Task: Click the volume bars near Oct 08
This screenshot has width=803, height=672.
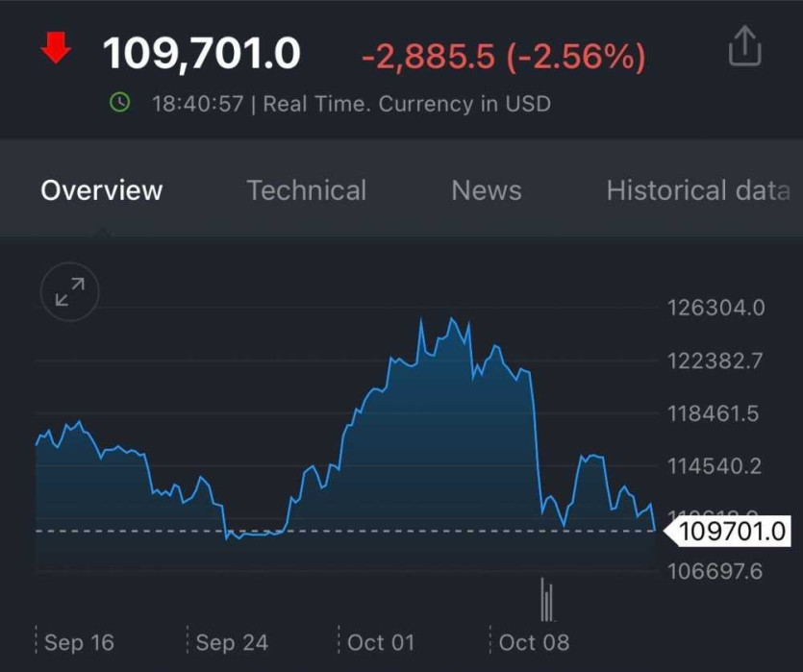Action: pos(547,601)
